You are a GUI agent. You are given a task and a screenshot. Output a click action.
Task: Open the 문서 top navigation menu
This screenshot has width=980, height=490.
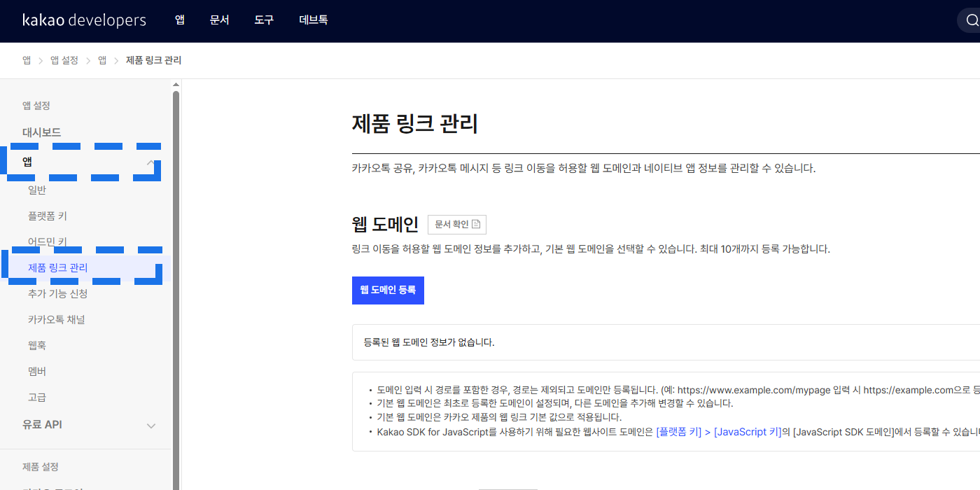pos(219,20)
